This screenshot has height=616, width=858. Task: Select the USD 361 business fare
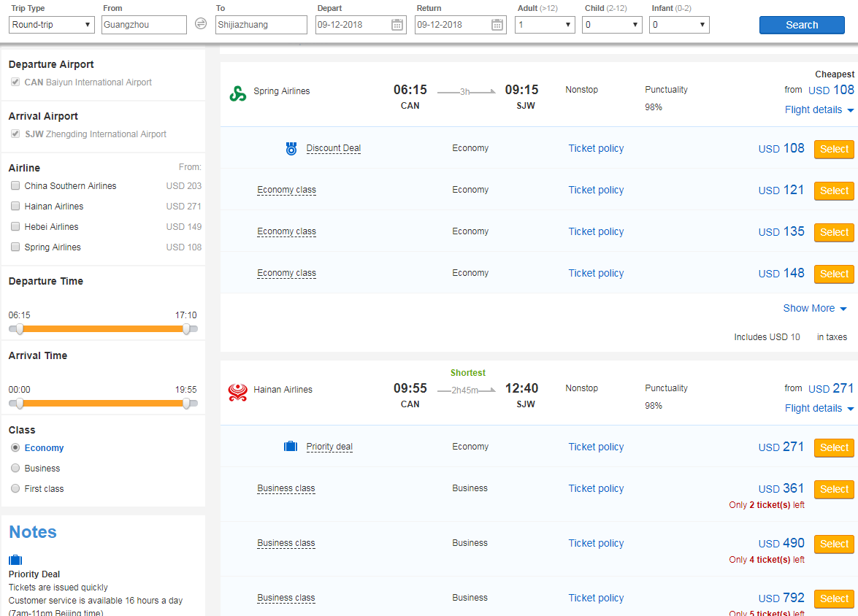coord(834,489)
